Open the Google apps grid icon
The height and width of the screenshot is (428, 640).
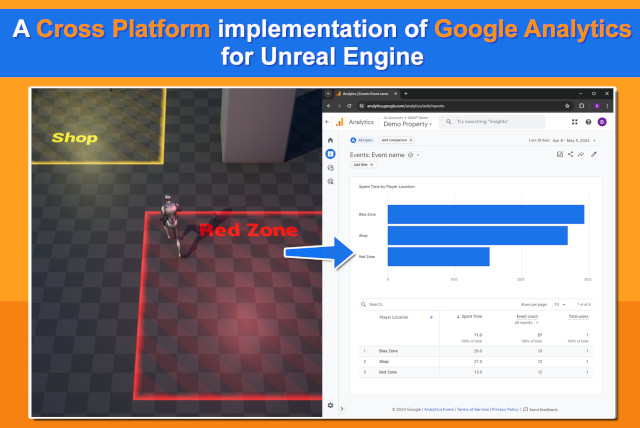tap(574, 122)
